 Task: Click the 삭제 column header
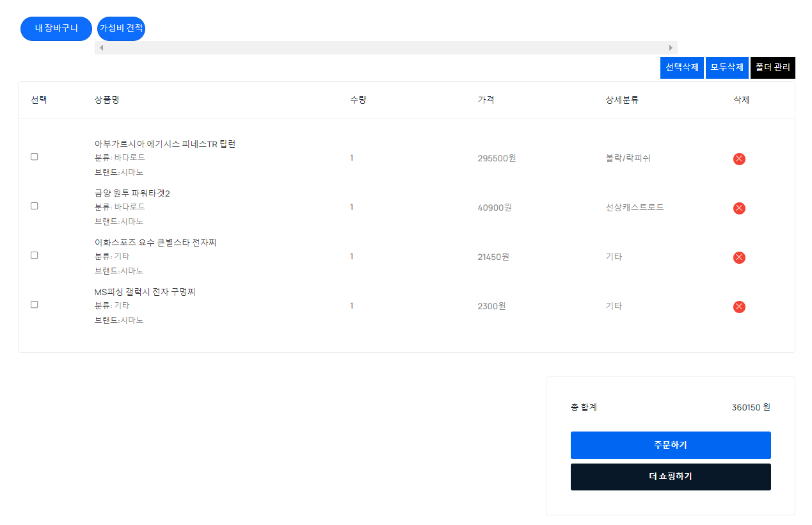point(742,100)
